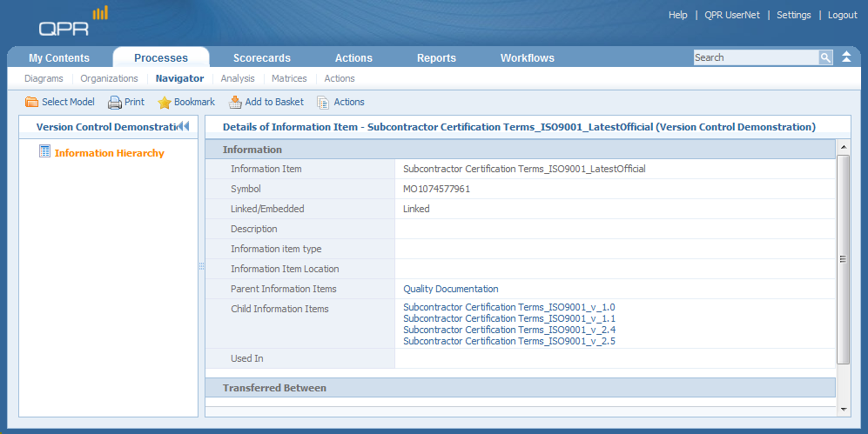Viewport: 868px width, 434px height.
Task: Open the Settings link
Action: [793, 15]
